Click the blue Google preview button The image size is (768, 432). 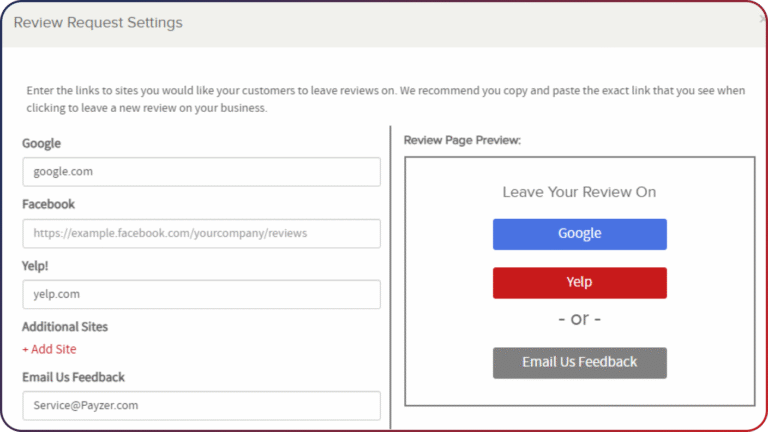click(579, 234)
